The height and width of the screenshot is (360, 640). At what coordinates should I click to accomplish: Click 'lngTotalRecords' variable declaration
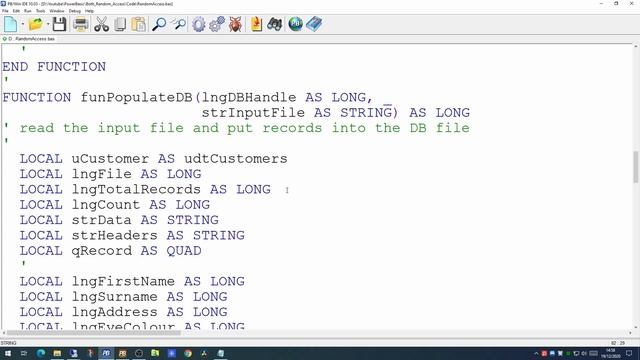(x=136, y=189)
